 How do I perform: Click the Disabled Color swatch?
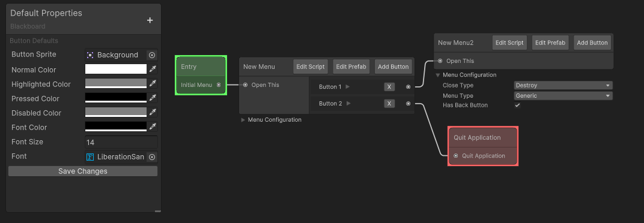pos(116,112)
